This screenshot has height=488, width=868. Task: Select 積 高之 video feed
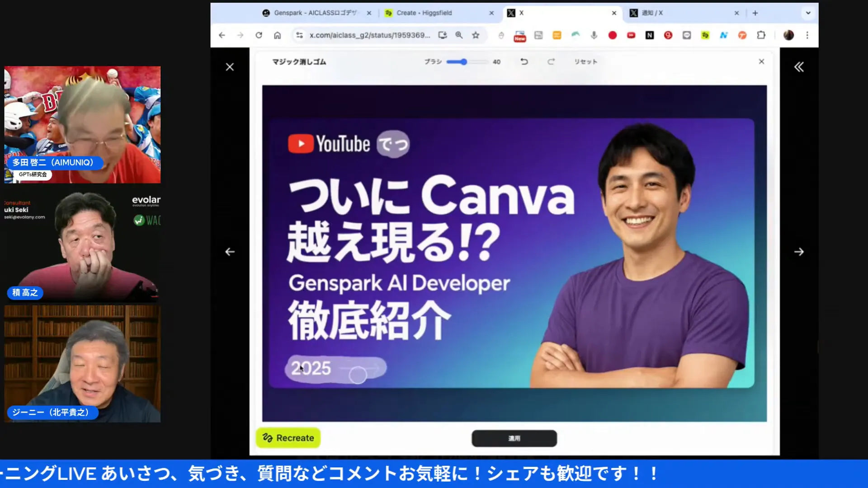pyautogui.click(x=82, y=244)
